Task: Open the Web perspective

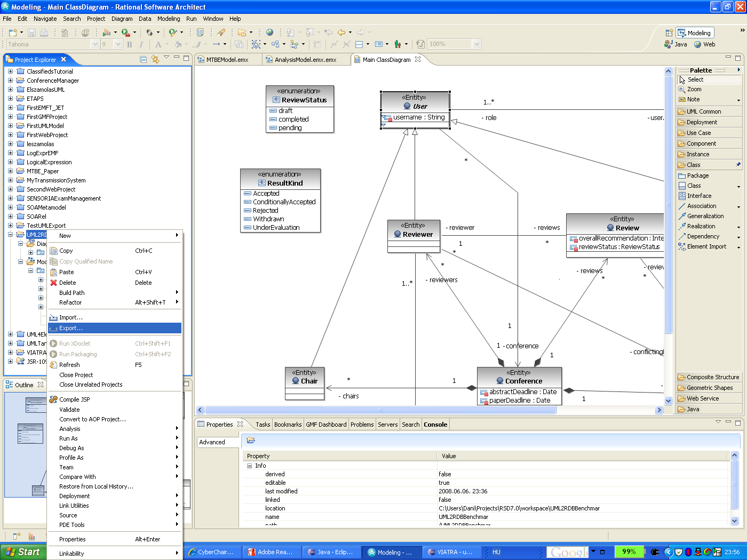Action: pos(704,44)
